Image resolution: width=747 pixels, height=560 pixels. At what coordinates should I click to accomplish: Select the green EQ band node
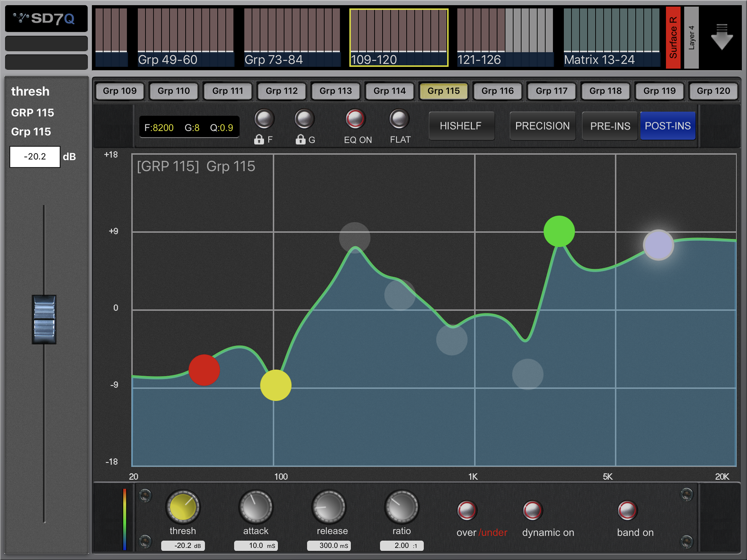(559, 231)
